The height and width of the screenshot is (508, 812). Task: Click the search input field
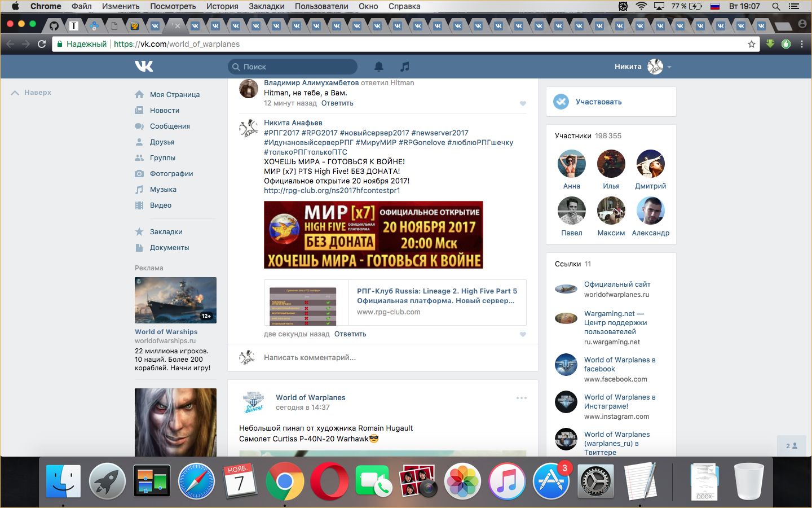click(x=293, y=67)
